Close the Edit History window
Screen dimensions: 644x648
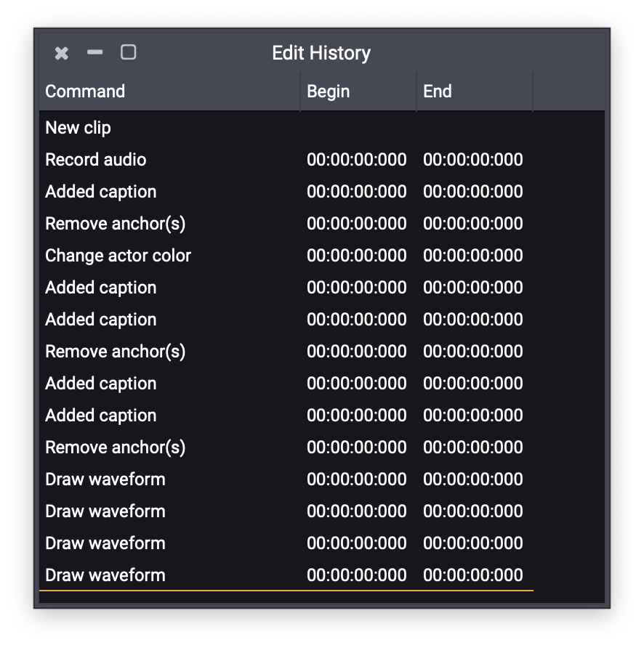62,53
